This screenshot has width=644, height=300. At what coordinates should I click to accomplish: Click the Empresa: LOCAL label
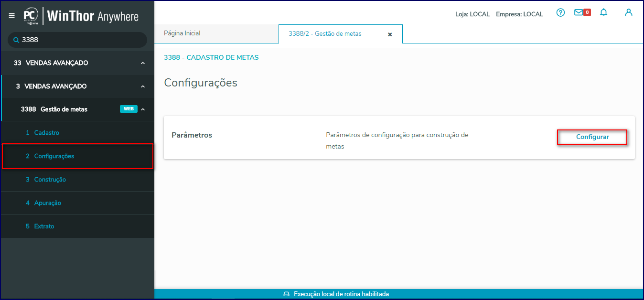[520, 14]
